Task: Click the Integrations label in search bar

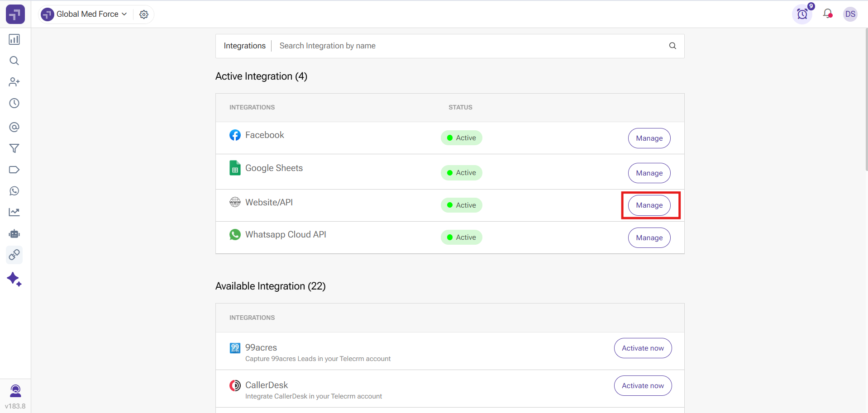Action: [244, 46]
